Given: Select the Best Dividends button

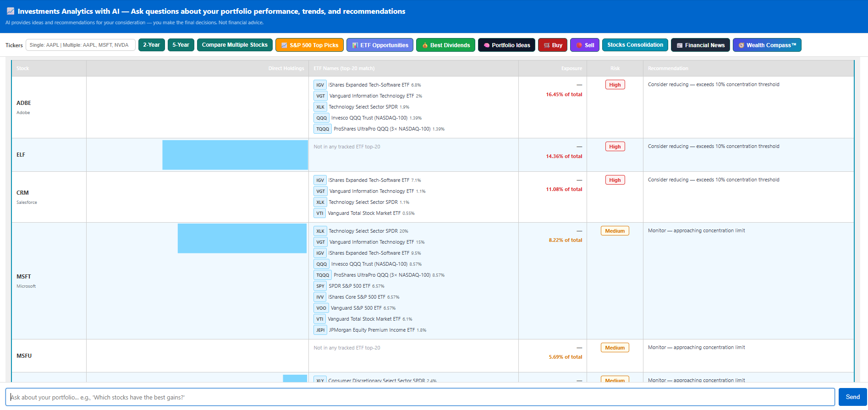Looking at the screenshot, I should [445, 45].
